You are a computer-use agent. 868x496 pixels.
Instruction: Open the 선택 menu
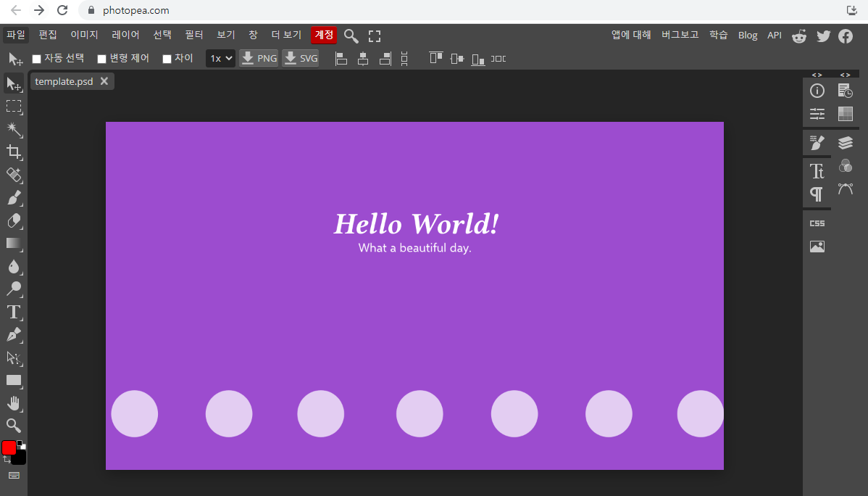pyautogui.click(x=162, y=35)
